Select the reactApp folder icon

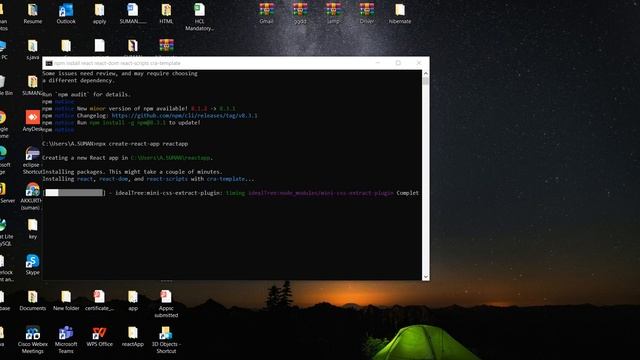click(x=133, y=337)
